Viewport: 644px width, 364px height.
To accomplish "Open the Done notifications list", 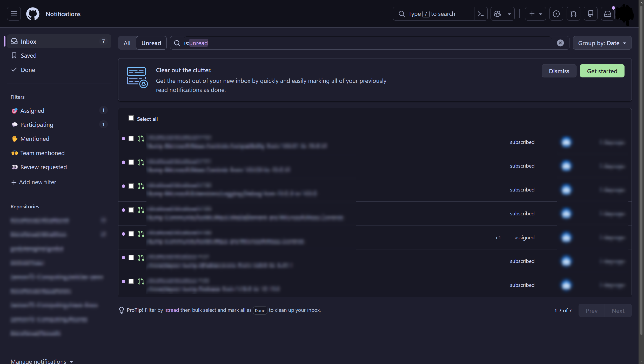I will click(x=59, y=70).
